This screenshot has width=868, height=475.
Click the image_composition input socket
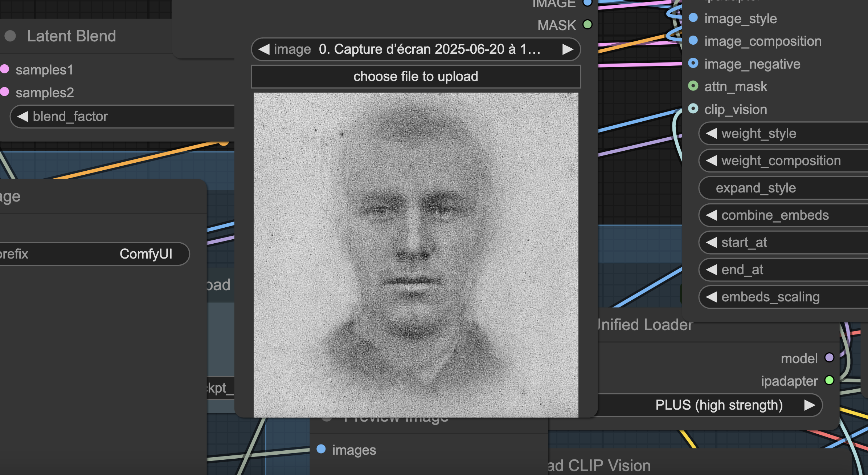click(693, 40)
